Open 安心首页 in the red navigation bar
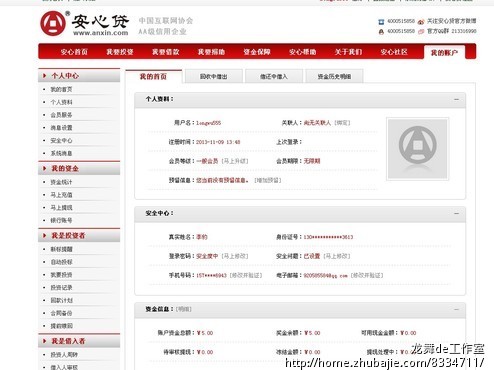This screenshot has height=370, width=494. coord(74,52)
